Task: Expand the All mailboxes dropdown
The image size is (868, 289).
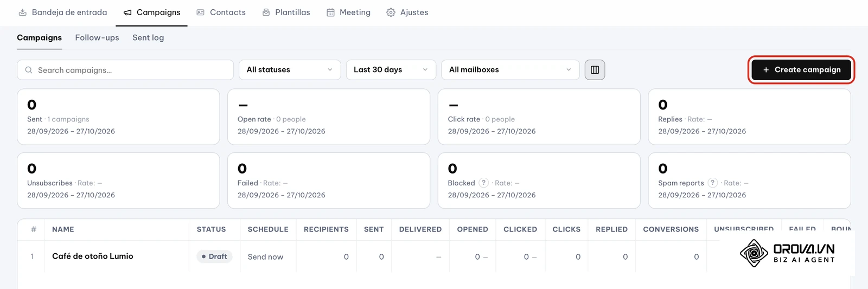Action: point(510,69)
